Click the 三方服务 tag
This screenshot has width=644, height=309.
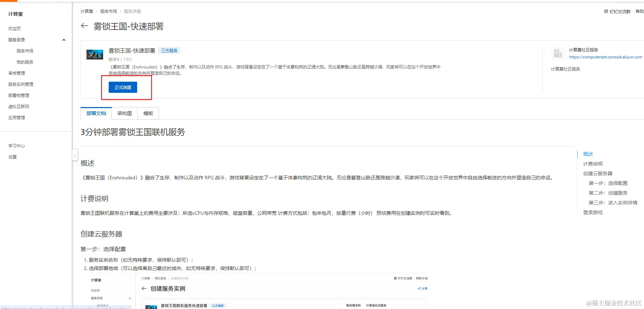tap(169, 51)
